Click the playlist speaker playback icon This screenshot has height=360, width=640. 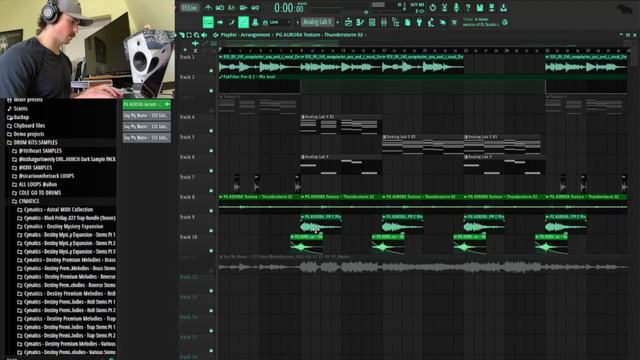204,35
